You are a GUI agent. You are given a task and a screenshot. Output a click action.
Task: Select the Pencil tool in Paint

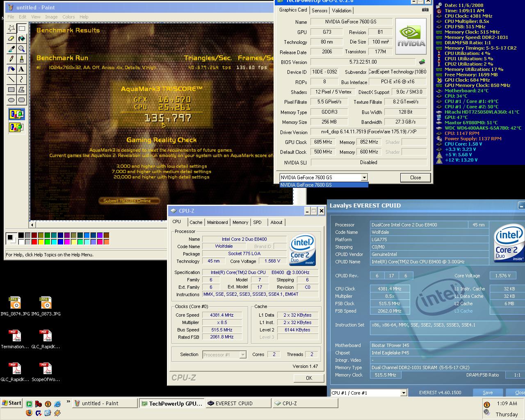click(x=11, y=59)
